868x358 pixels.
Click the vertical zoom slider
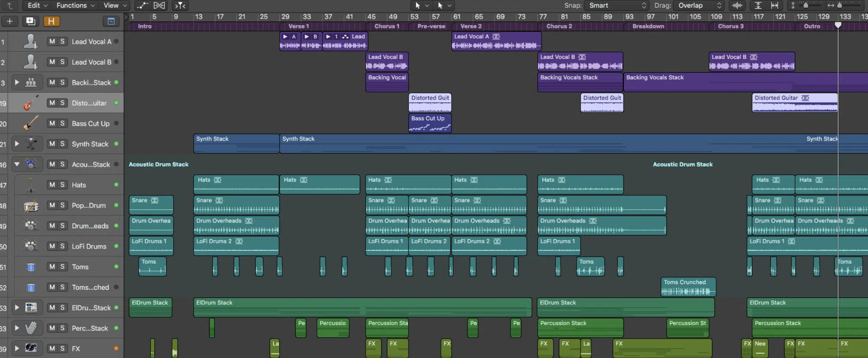pos(805,6)
